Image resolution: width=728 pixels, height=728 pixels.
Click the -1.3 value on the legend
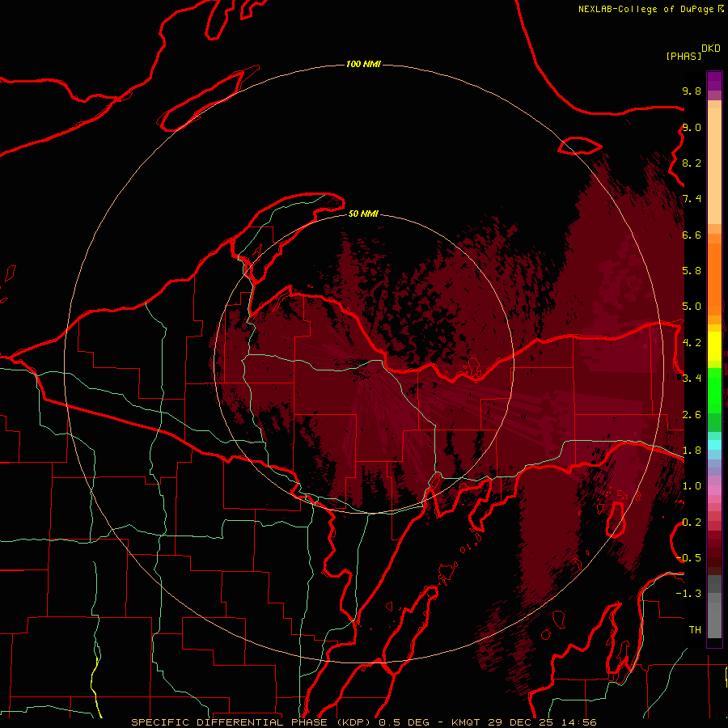(688, 594)
